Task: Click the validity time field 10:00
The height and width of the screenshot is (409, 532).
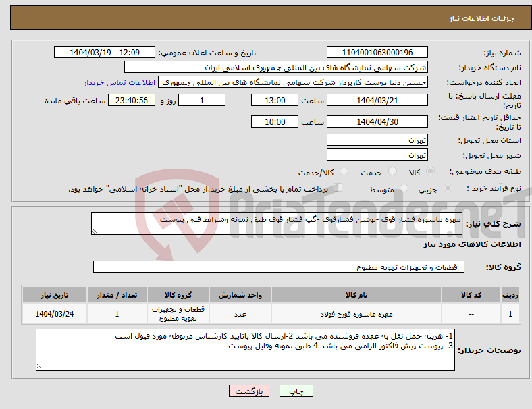Action: 275,121
